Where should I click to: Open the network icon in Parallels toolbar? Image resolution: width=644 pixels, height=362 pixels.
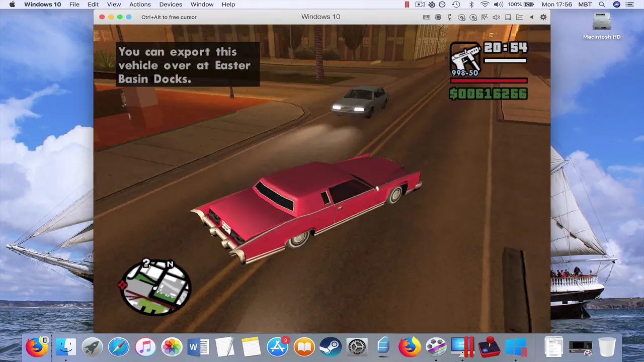pos(485,17)
